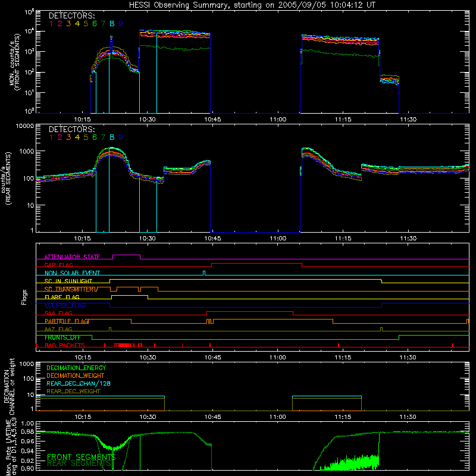Click 10:45 tick under the Flags plot
This screenshot has height=476, width=476.
212,358
